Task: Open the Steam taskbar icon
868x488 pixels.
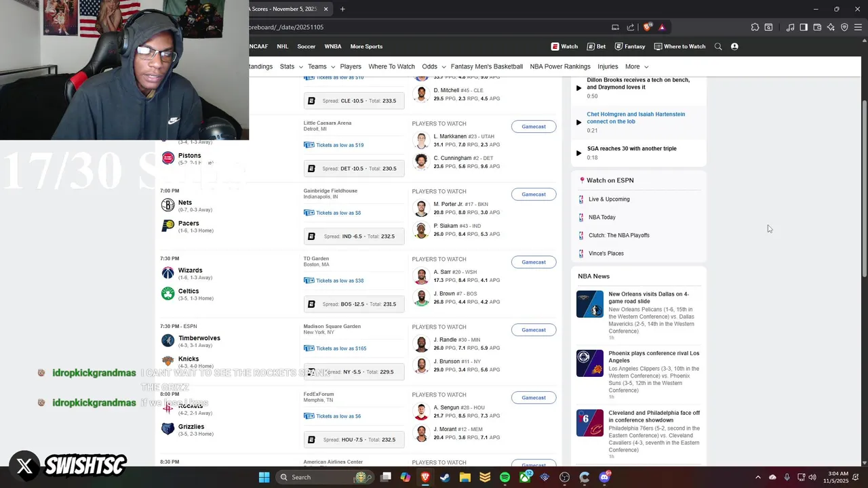Action: pyautogui.click(x=445, y=477)
